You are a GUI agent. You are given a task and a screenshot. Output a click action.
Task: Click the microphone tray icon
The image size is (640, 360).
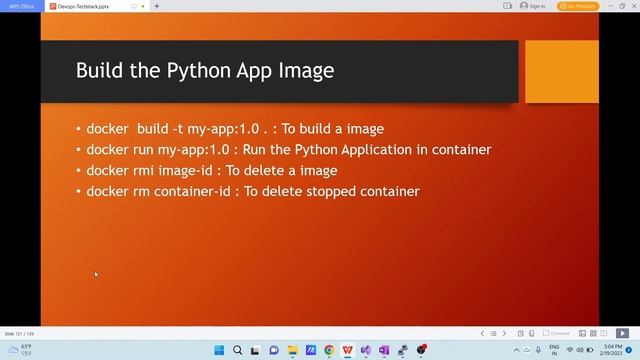[x=538, y=350]
